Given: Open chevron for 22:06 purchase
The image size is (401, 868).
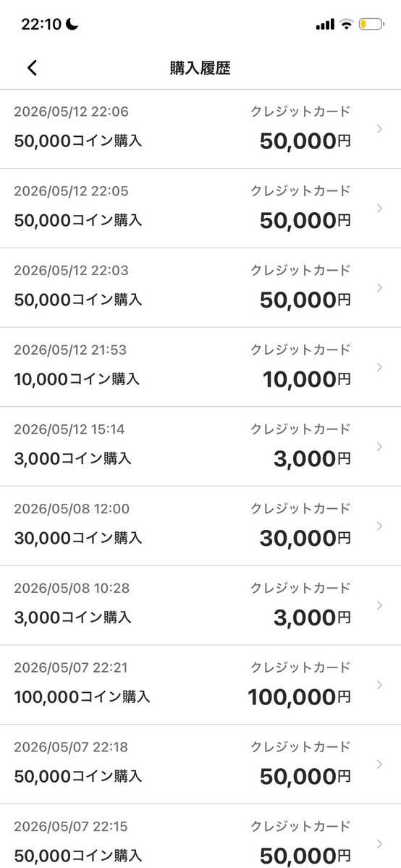Looking at the screenshot, I should point(379,129).
